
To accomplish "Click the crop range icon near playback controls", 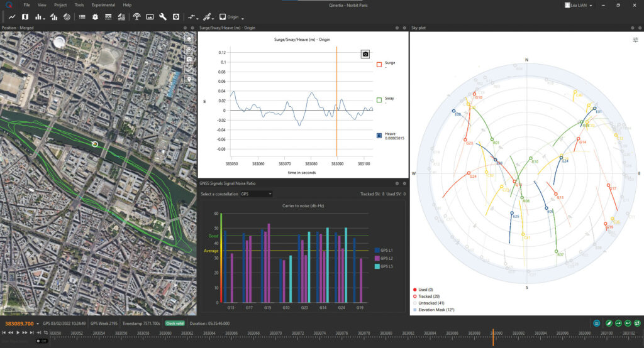I will tap(45, 333).
